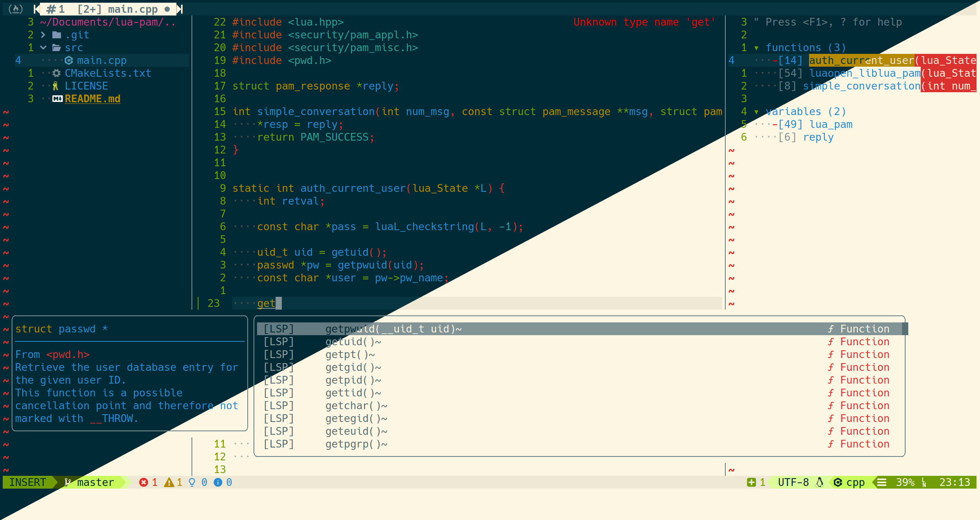This screenshot has width=980, height=520.
Task: Jump to luaopen_liblua_pam in tagbar
Action: click(864, 73)
